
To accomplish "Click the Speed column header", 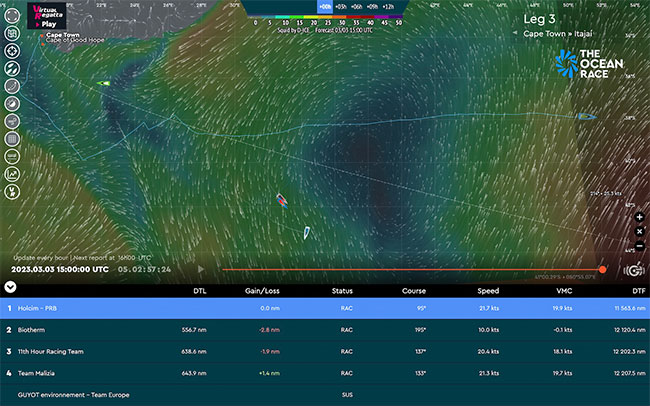I will click(x=488, y=291).
